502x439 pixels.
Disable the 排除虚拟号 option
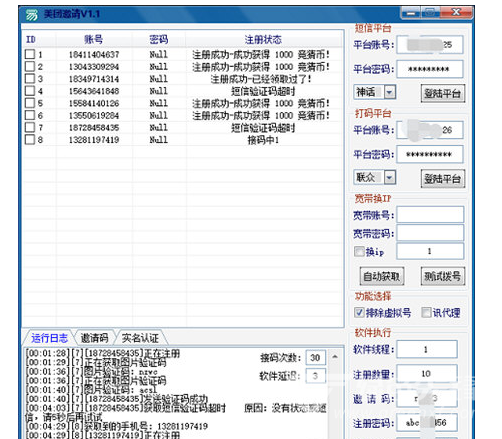pyautogui.click(x=359, y=312)
